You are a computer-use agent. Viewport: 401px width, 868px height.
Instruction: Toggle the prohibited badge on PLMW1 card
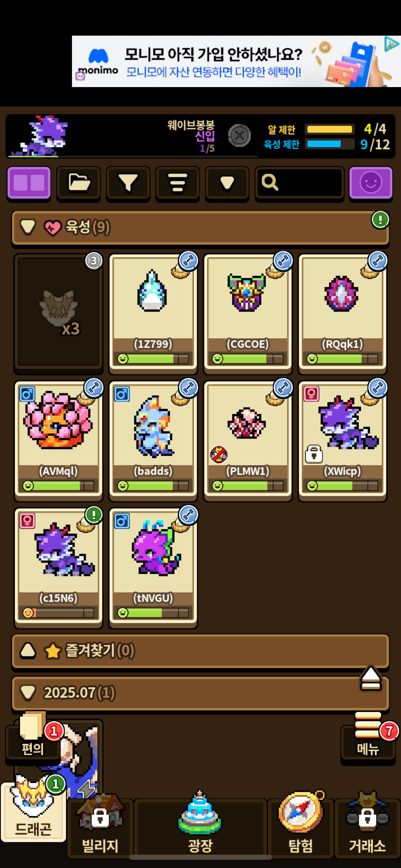click(x=219, y=455)
